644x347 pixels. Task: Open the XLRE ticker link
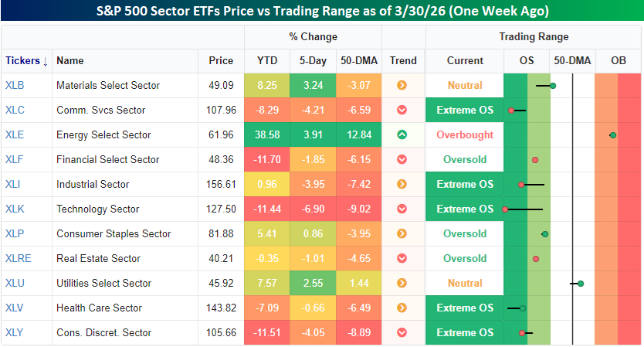[x=19, y=258]
